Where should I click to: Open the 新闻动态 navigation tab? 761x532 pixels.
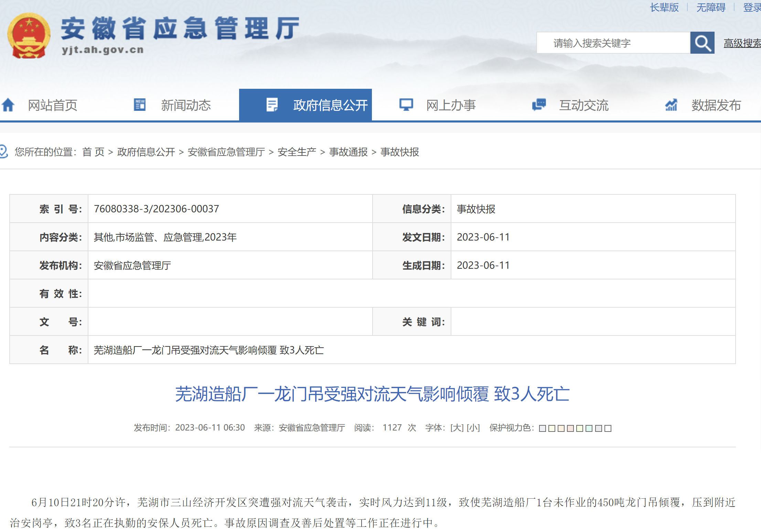pyautogui.click(x=185, y=105)
